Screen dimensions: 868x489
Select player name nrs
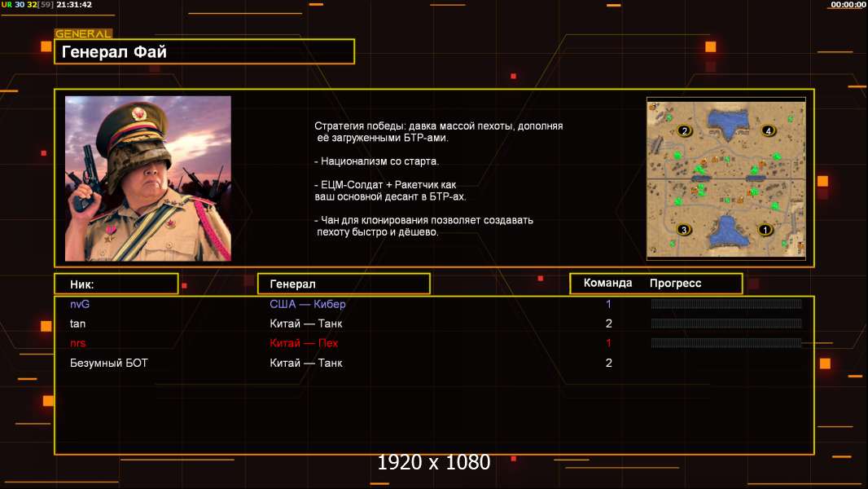click(78, 343)
